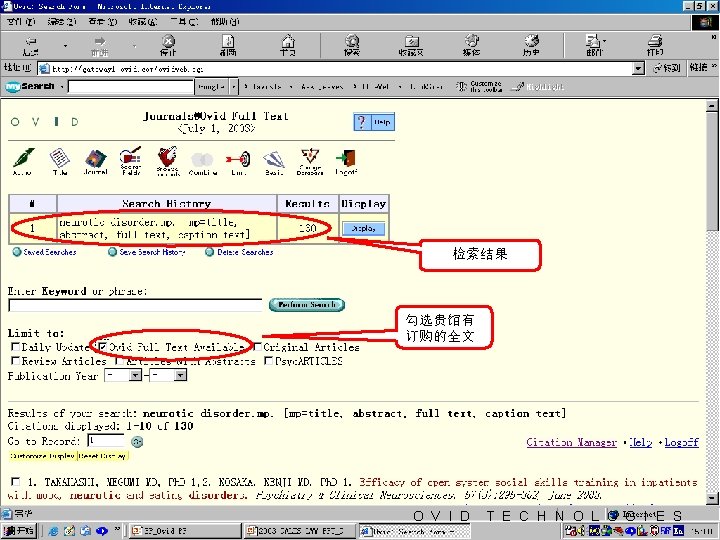Click the red book search tools icon

pos(168,161)
